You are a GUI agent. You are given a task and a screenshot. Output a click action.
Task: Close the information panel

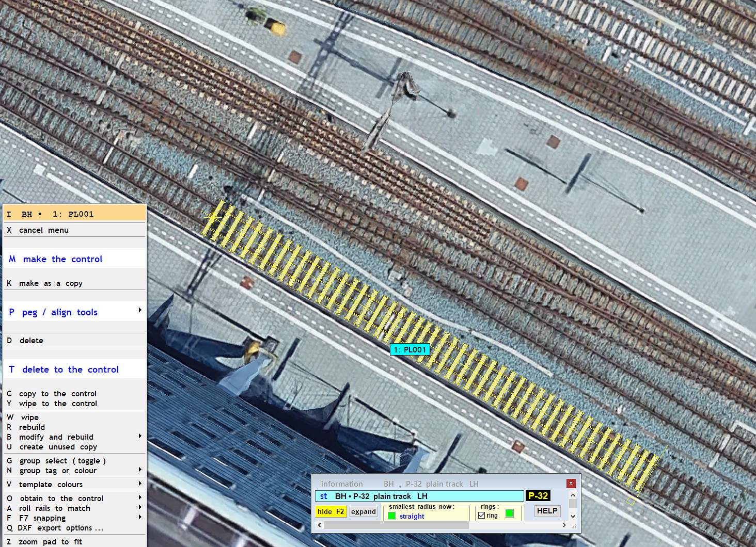tap(571, 484)
